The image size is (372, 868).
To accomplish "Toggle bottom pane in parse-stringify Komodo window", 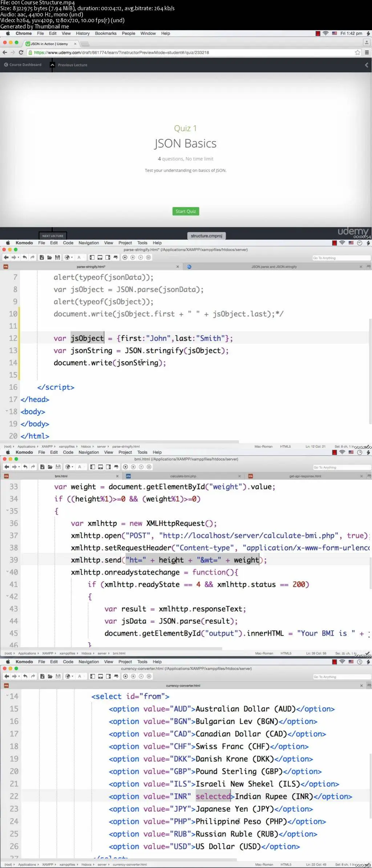I will pos(100,257).
